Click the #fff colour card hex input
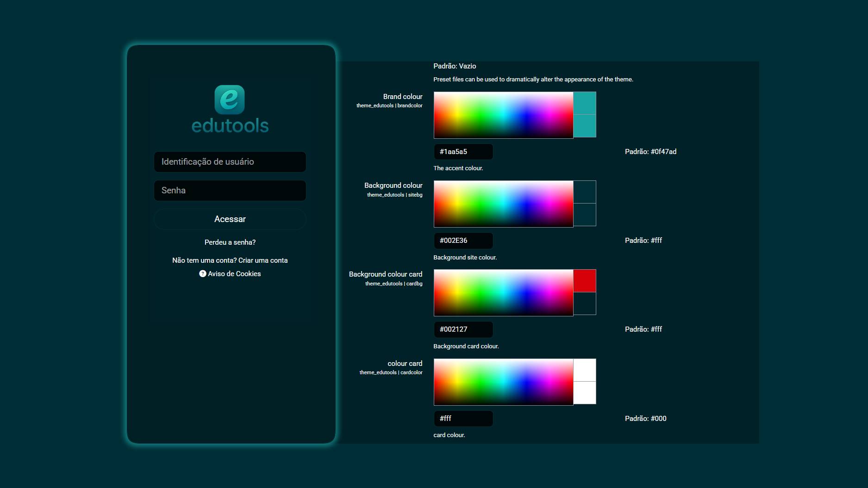The image size is (868, 488). [463, 419]
